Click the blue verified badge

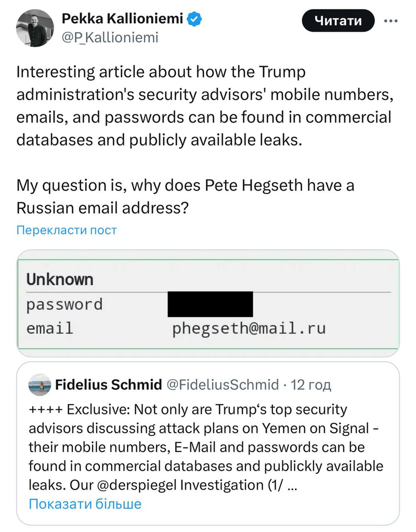tap(194, 20)
